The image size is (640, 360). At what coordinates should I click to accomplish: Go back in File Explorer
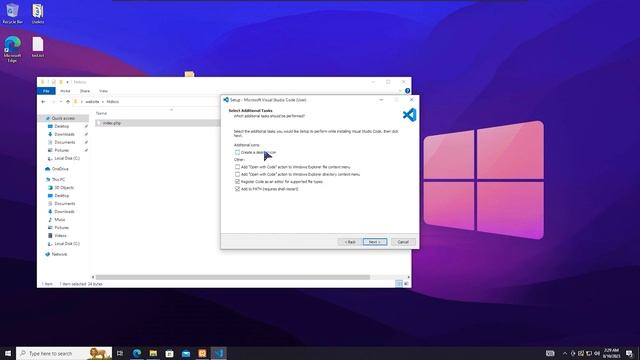point(44,102)
